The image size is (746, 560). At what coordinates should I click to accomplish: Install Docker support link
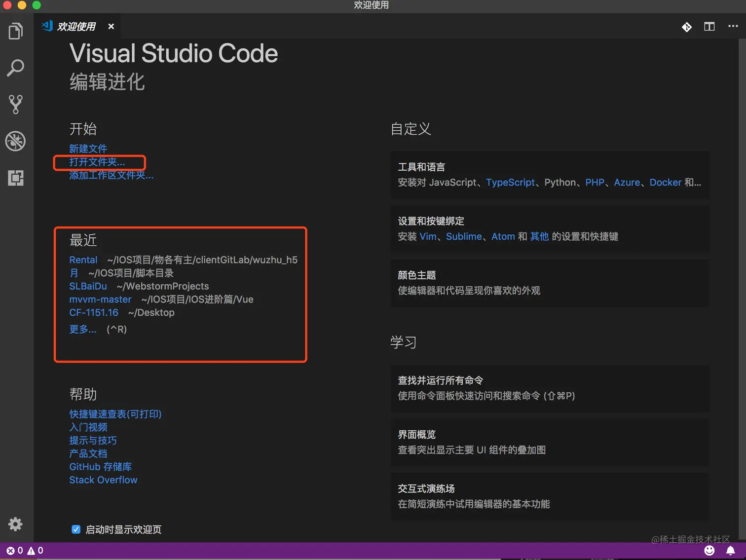[x=665, y=183]
